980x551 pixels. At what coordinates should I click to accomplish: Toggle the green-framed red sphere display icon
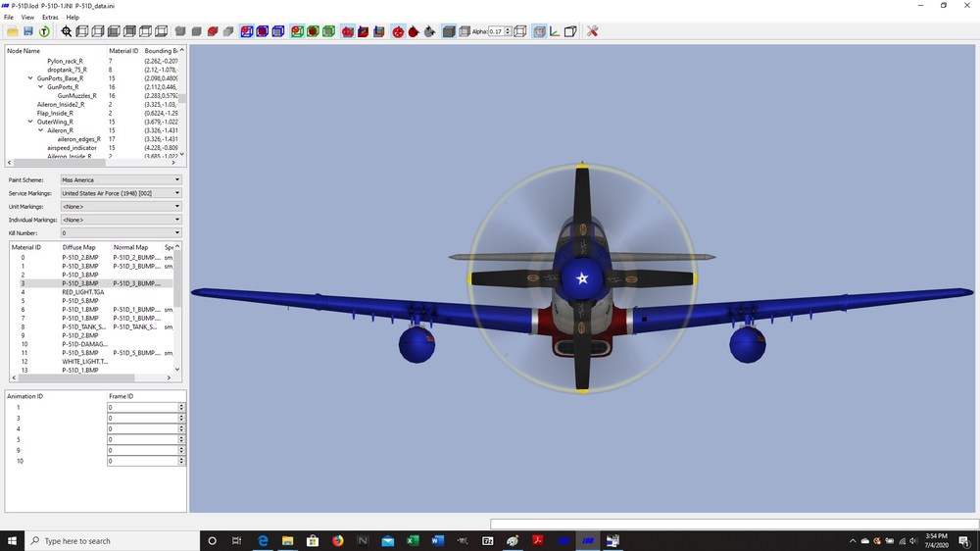coord(314,31)
